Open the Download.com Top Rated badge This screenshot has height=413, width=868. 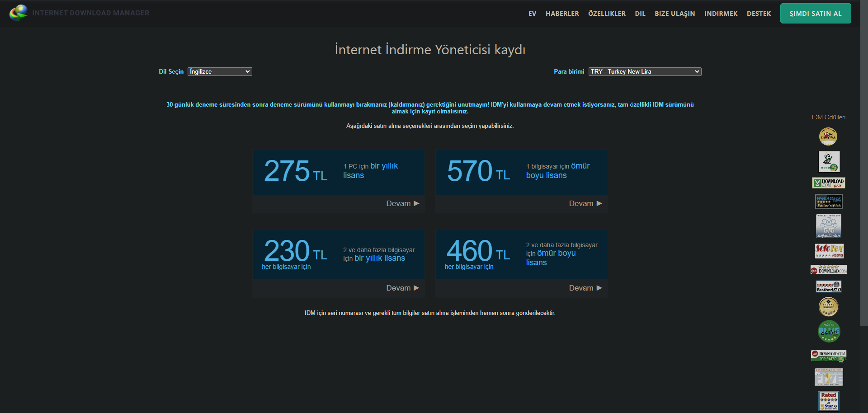[829, 356]
